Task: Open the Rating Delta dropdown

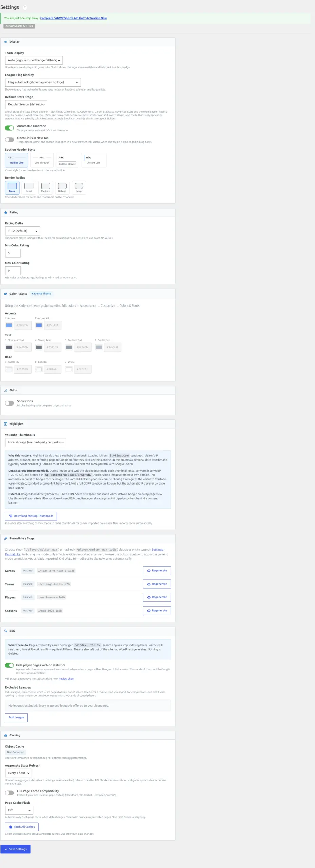Action: pos(22,231)
